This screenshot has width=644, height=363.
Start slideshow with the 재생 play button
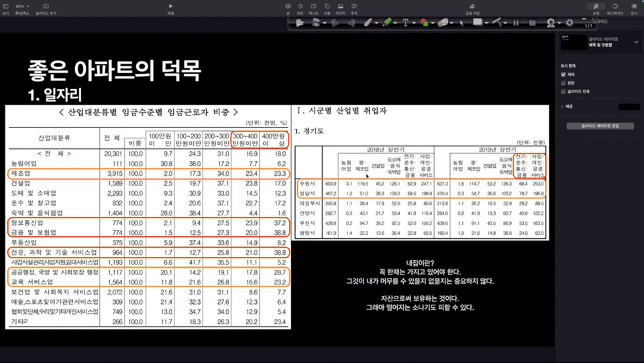(x=170, y=7)
